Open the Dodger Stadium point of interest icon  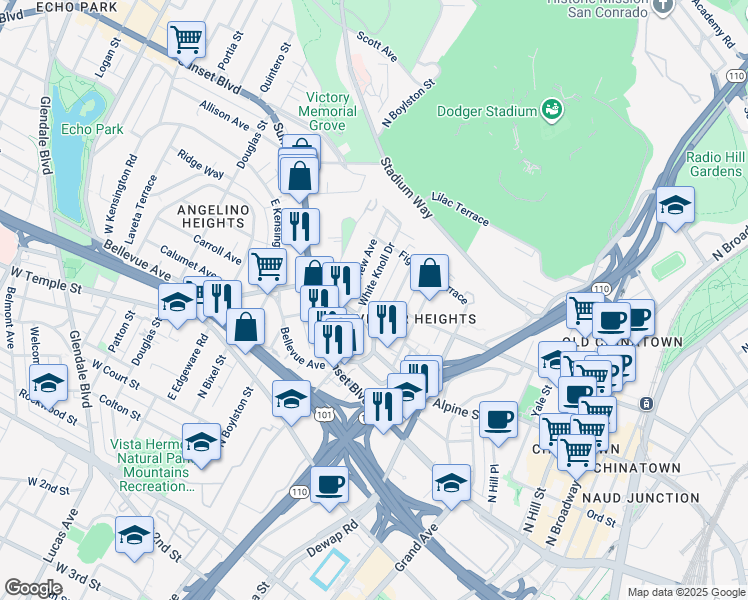tap(550, 108)
